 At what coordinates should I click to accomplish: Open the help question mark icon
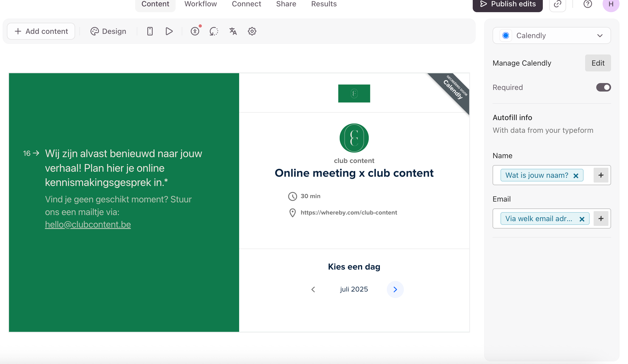(588, 4)
